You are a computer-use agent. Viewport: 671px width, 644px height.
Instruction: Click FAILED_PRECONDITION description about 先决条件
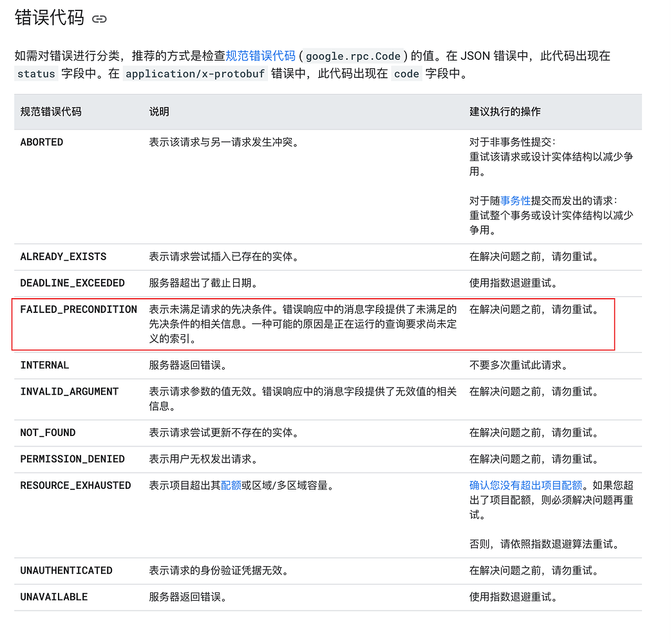pos(303,324)
